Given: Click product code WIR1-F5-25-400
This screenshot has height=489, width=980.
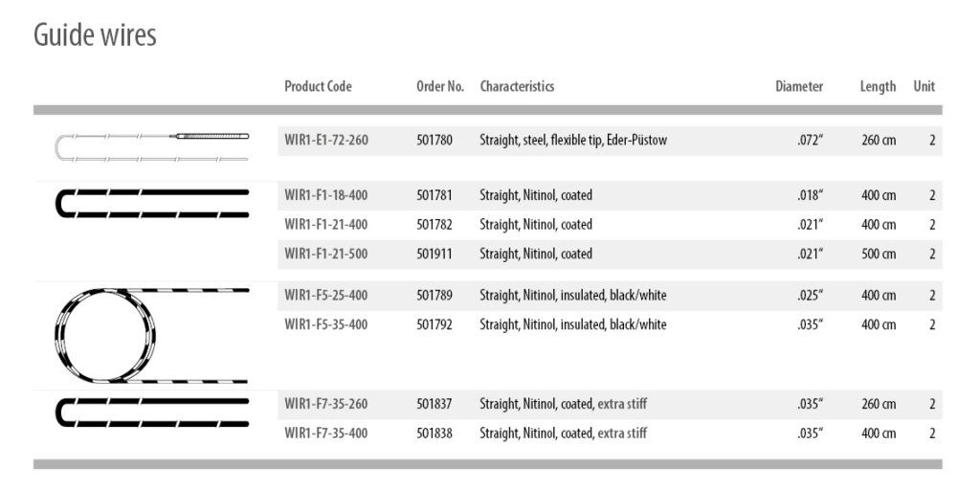Looking at the screenshot, I should pyautogui.click(x=326, y=295).
